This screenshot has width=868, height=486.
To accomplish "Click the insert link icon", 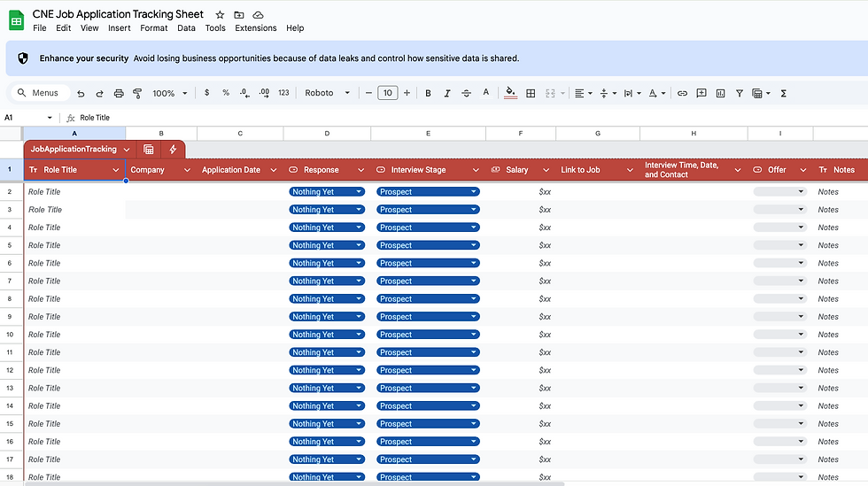I will 682,93.
